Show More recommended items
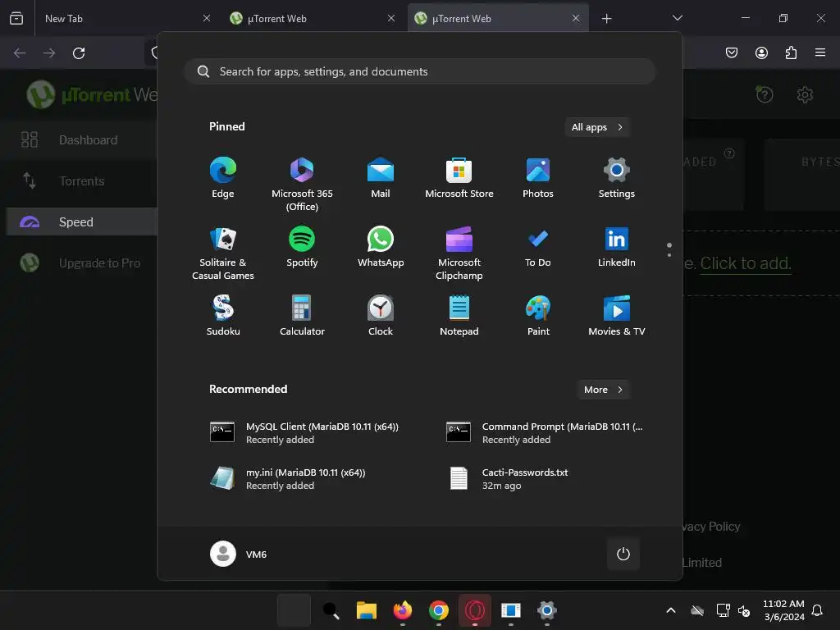840x630 pixels. pyautogui.click(x=603, y=390)
